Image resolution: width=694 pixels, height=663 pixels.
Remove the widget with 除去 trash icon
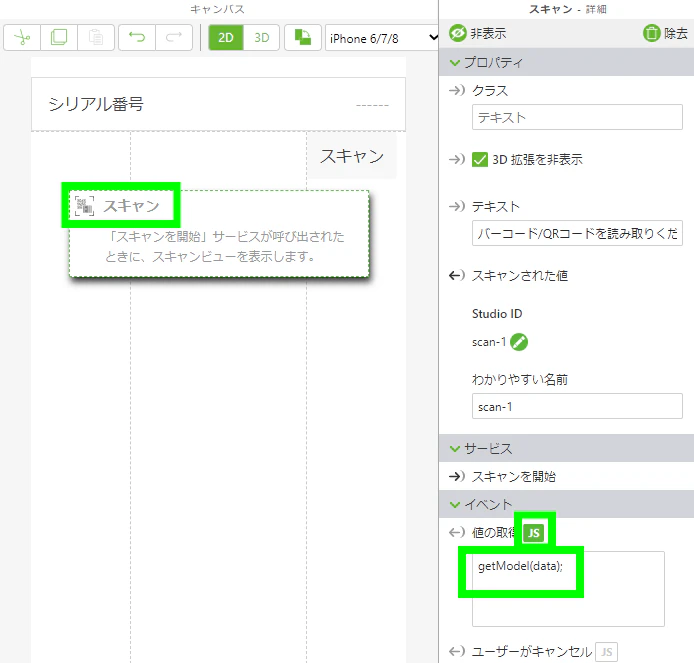(665, 33)
